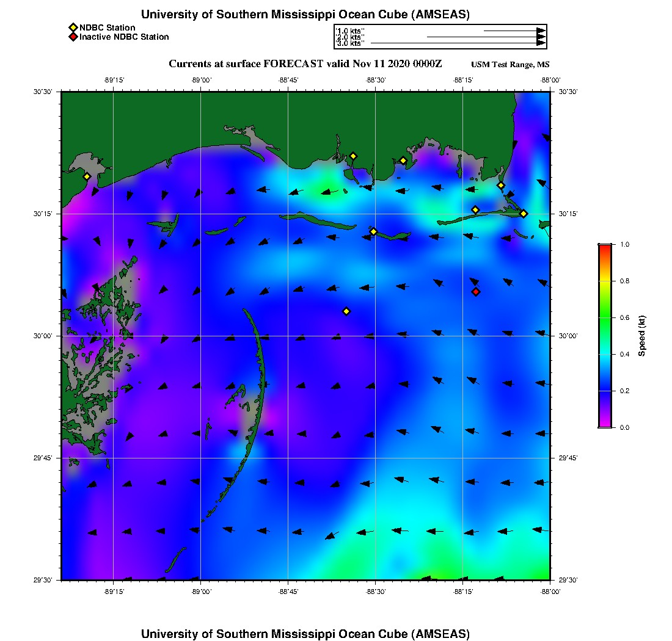Click the "Inactive NDBC Station" legend text
Image resolution: width=672 pixels, height=641 pixels.
[124, 37]
